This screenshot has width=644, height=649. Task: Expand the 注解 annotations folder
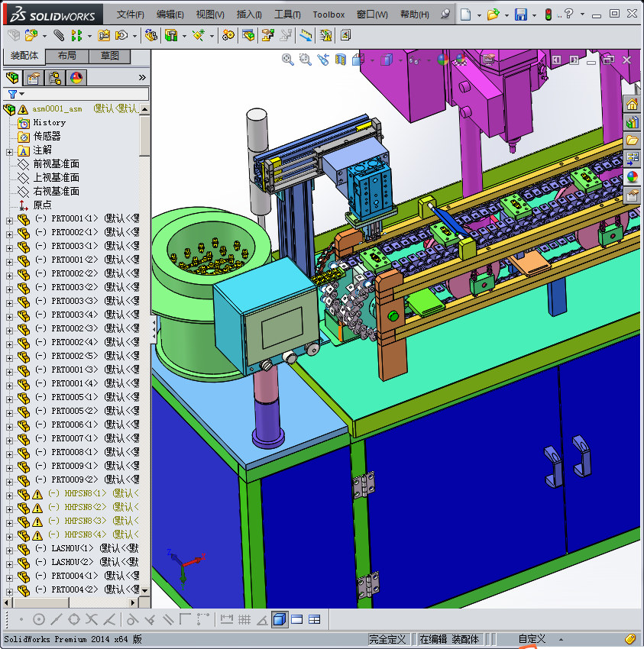coord(9,150)
